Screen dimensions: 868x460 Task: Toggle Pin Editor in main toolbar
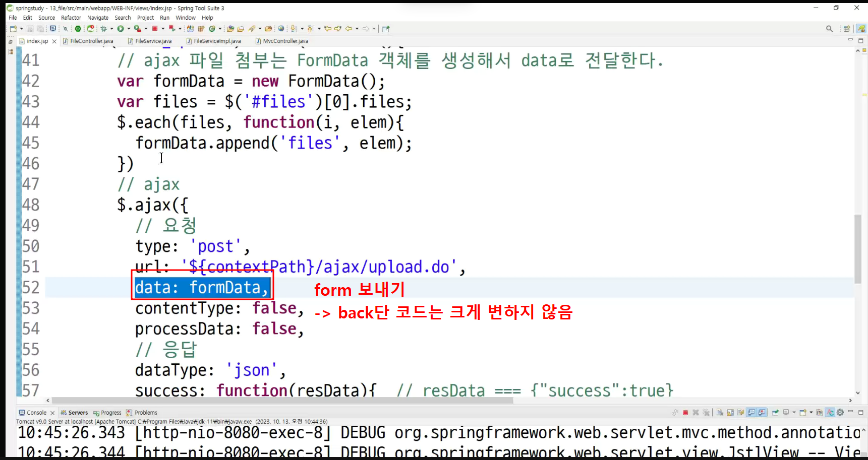386,29
